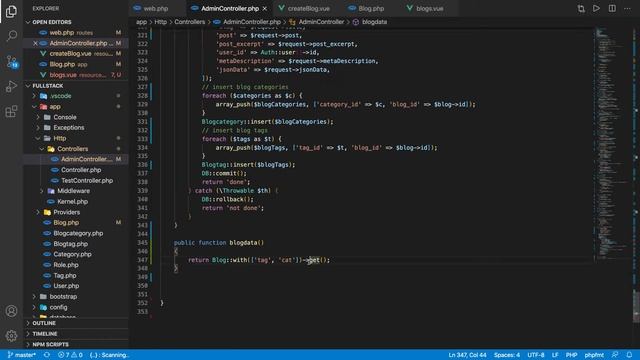640x360 pixels.
Task: Open the Source Control view icon
Action: pos(11,62)
